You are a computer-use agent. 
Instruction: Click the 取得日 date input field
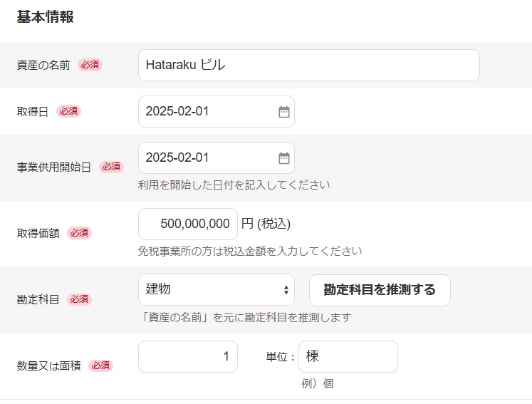(x=207, y=112)
